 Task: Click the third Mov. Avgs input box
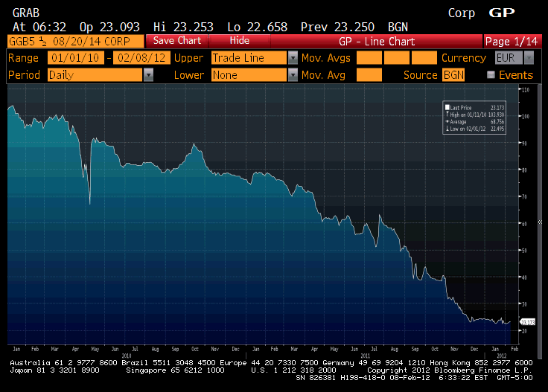click(424, 57)
